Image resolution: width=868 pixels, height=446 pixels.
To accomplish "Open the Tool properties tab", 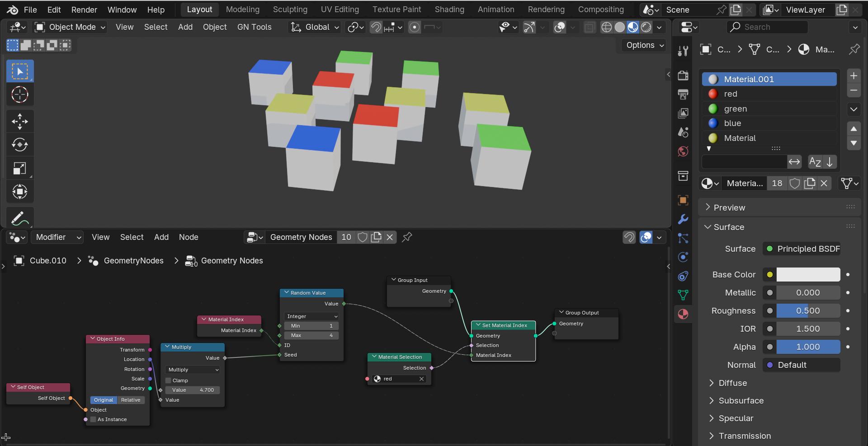I will coord(683,51).
